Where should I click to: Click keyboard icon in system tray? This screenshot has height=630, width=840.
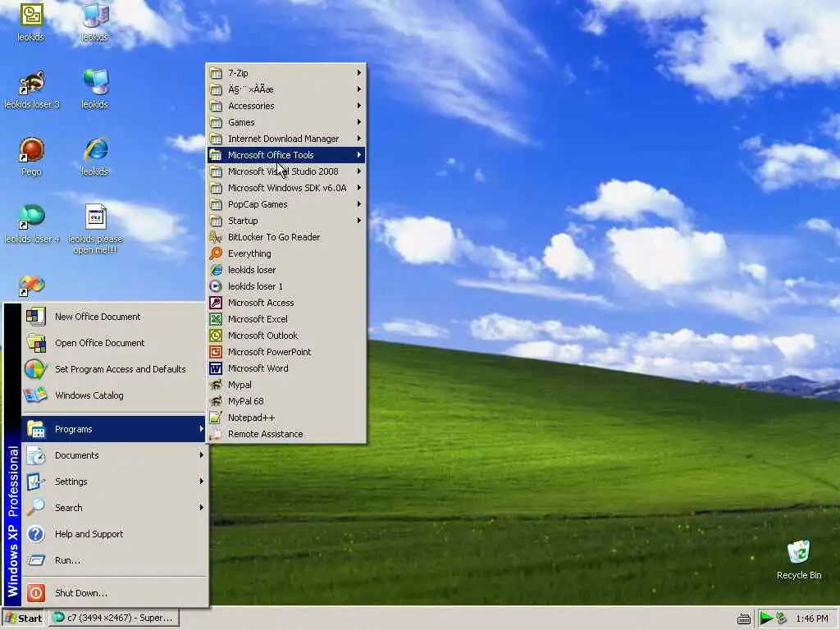(x=743, y=619)
